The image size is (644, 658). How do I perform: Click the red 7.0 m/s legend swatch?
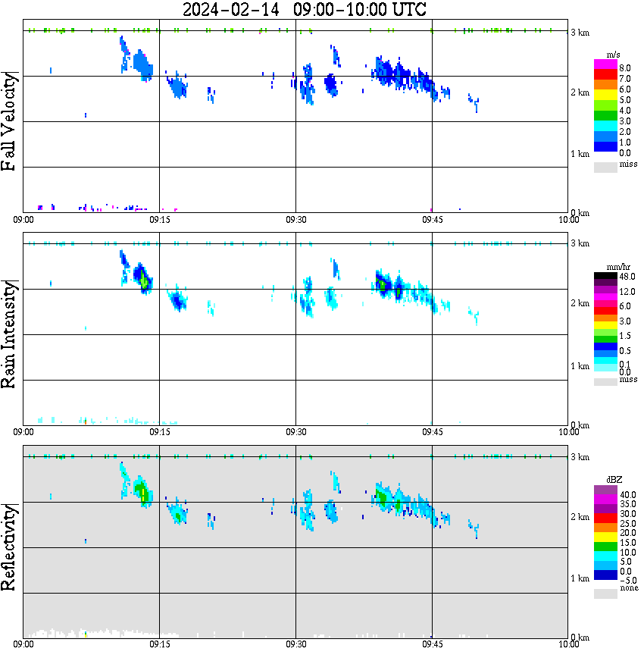click(x=605, y=75)
